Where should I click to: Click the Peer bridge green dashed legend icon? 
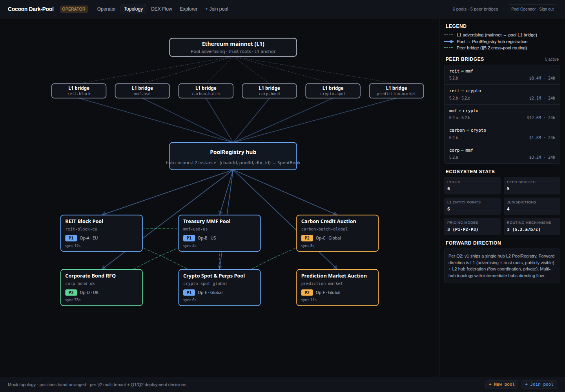(x=448, y=48)
